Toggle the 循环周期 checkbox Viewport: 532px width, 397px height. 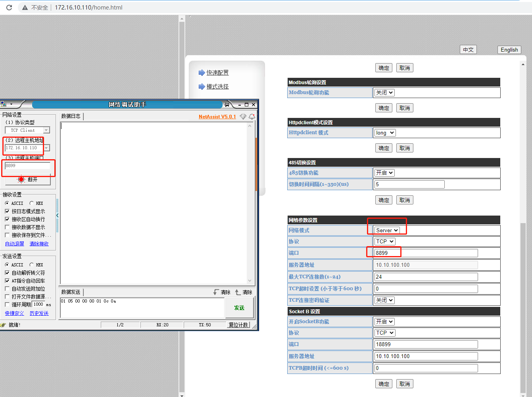[x=7, y=304]
